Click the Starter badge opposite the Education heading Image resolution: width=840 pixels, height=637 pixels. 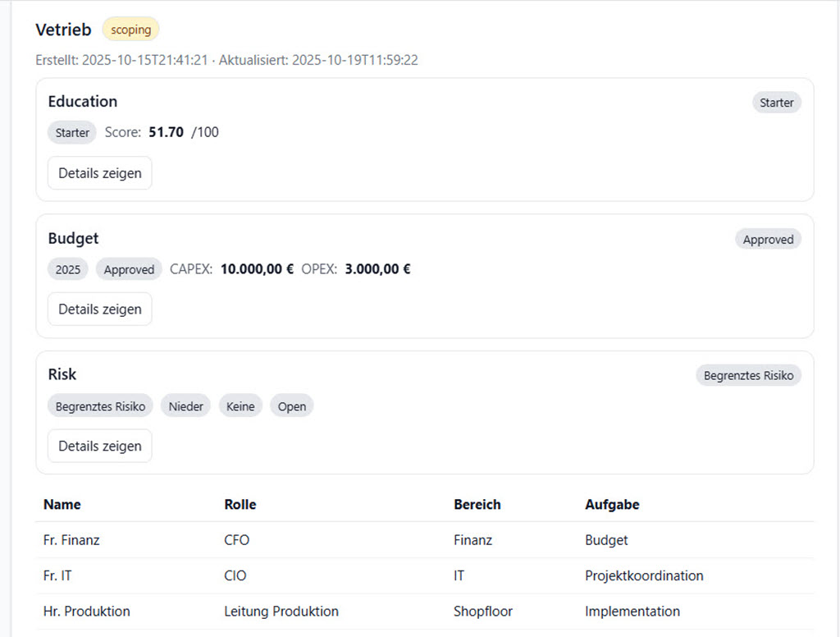(776, 103)
